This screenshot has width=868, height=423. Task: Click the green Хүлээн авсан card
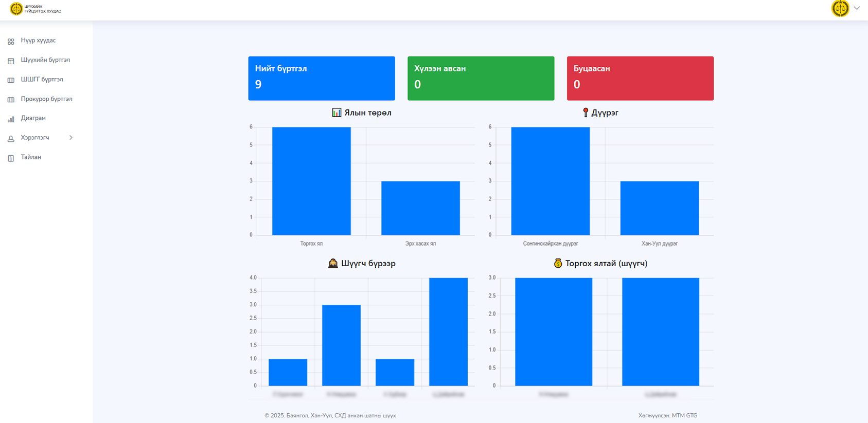pyautogui.click(x=481, y=78)
